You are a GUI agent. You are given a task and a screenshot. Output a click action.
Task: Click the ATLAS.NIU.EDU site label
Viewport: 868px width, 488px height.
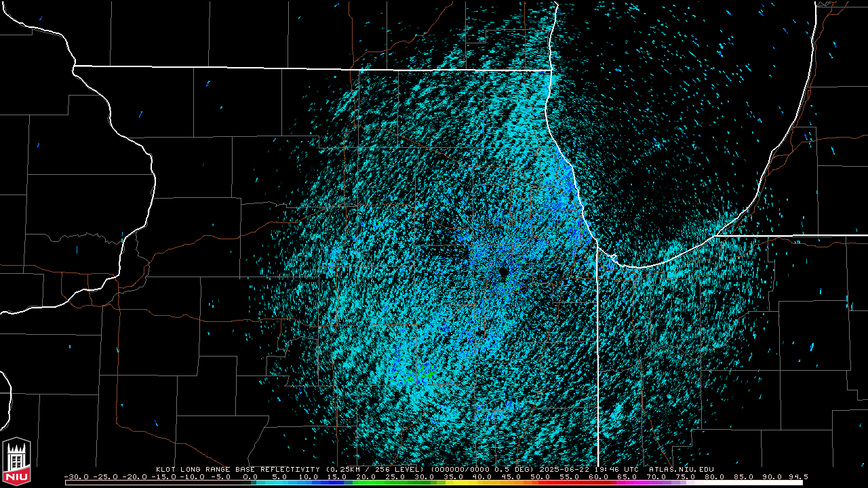[x=681, y=469]
